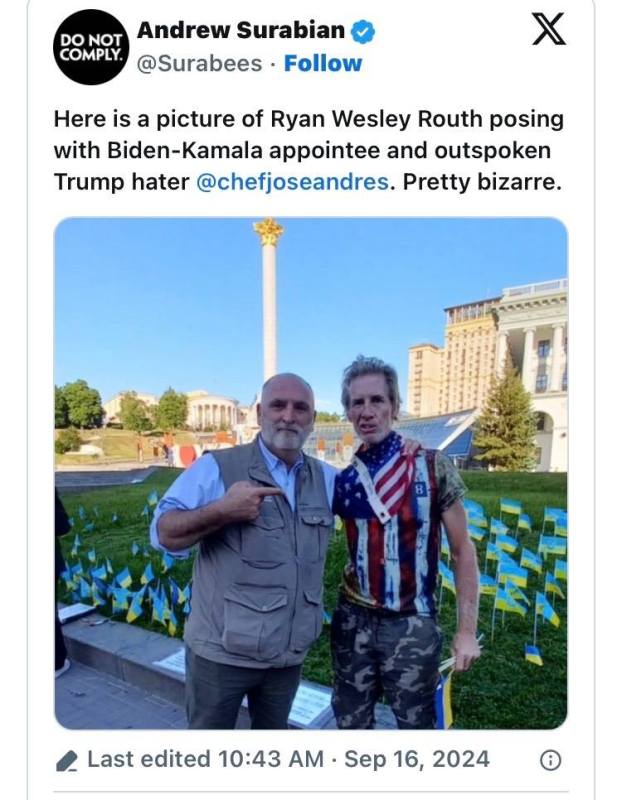Viewport: 622px width, 800px height.
Task: Follow the @Surabees account
Action: pos(322,64)
